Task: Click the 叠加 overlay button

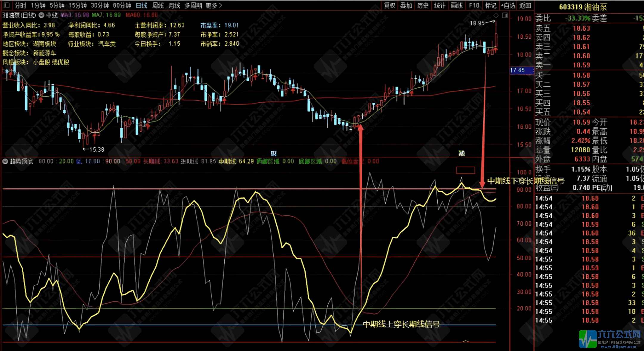Action: click(x=406, y=5)
